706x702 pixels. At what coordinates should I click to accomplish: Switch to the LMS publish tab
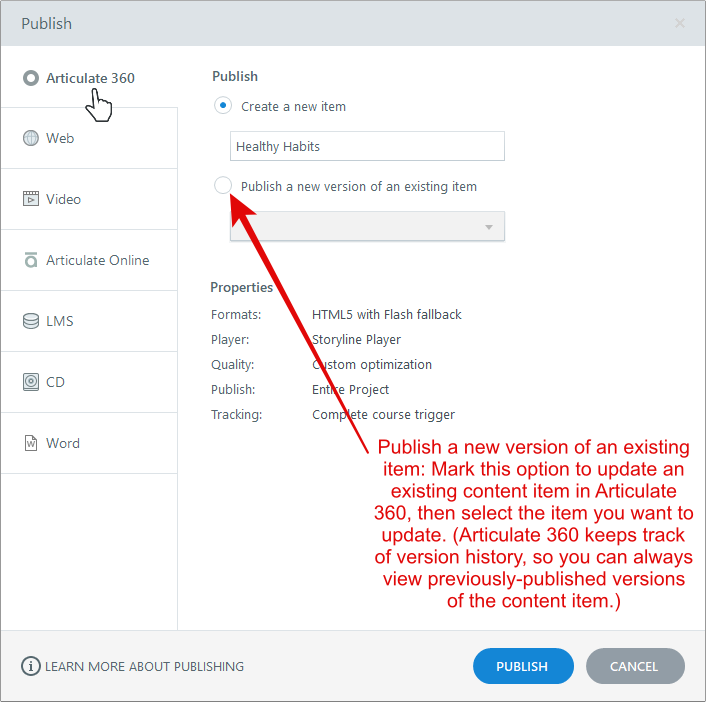pos(59,321)
